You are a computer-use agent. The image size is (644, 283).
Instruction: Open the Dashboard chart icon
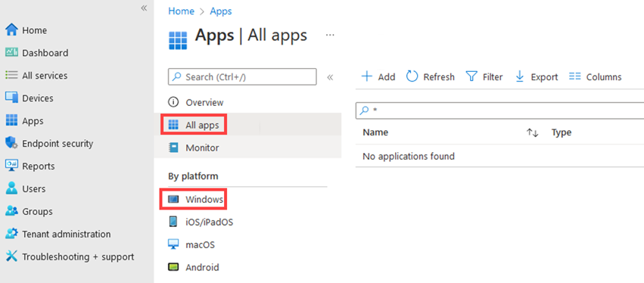click(11, 52)
